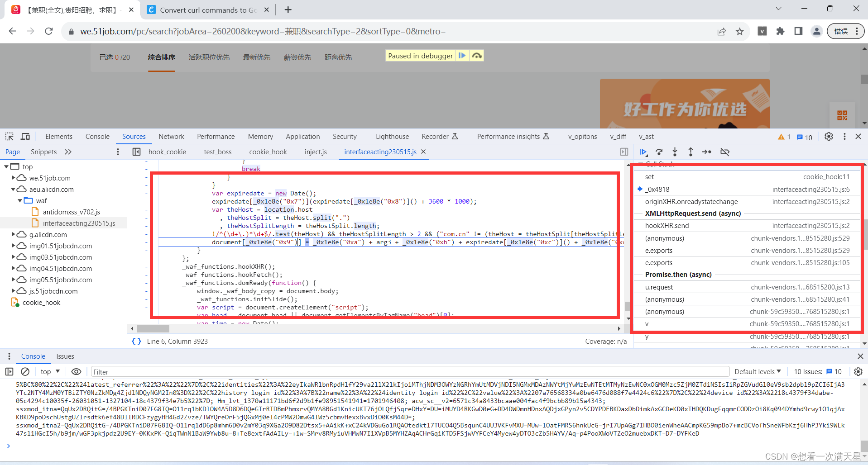Toggle the navigator sidebar icon

click(x=136, y=152)
